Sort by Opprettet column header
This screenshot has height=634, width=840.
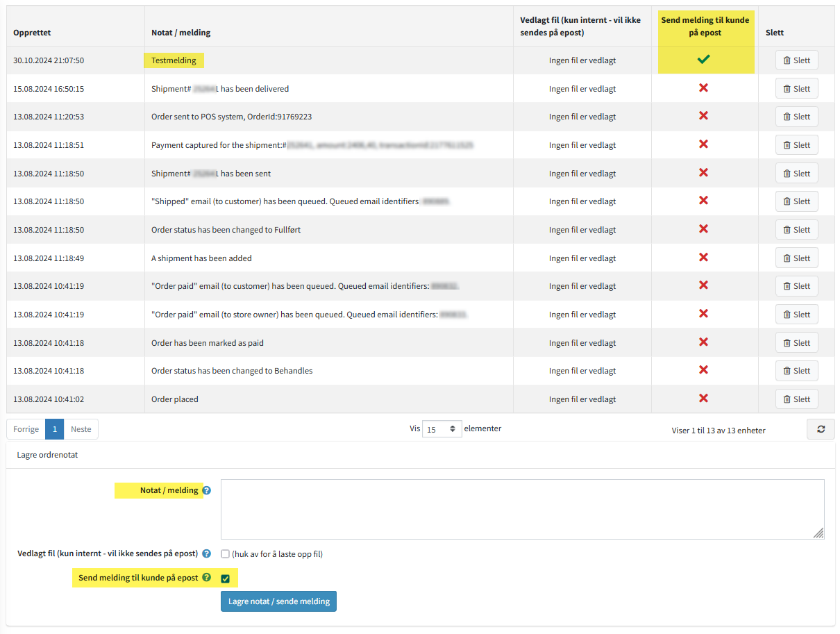pyautogui.click(x=32, y=33)
